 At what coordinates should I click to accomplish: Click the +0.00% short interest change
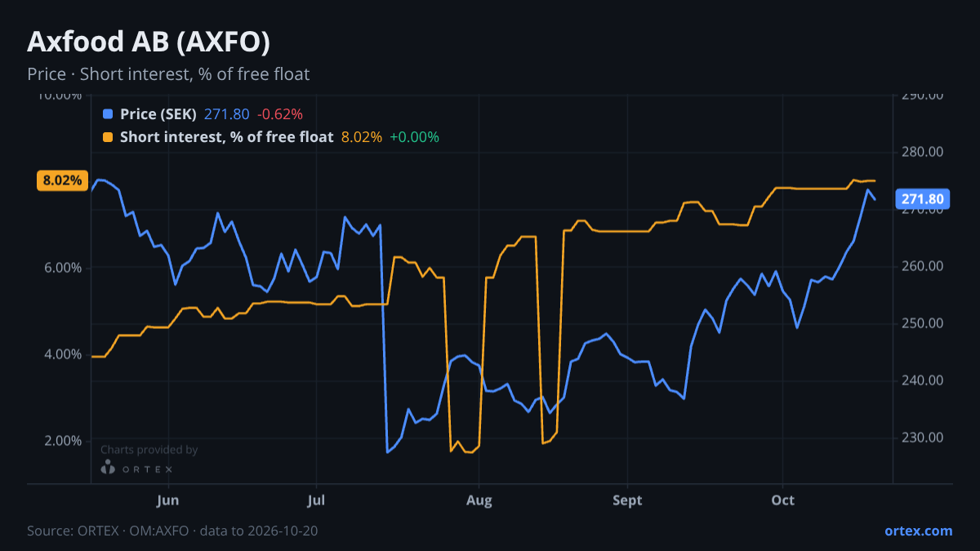point(414,137)
